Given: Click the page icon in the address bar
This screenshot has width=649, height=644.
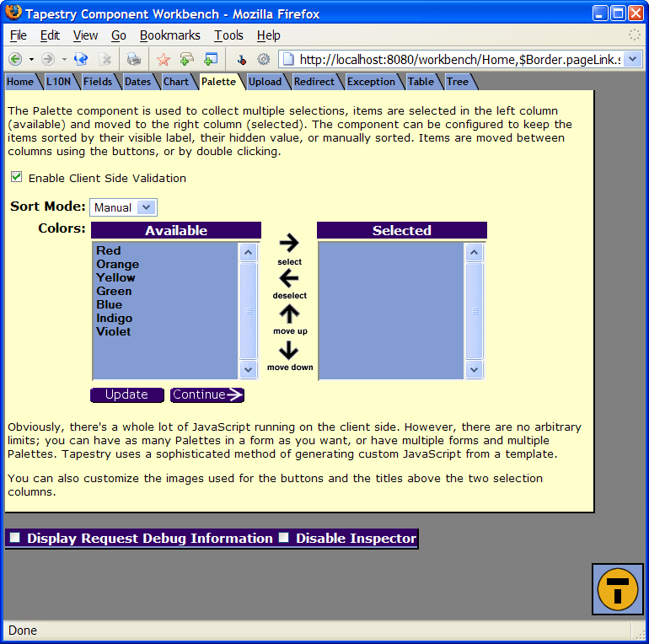Looking at the screenshot, I should coord(288,59).
